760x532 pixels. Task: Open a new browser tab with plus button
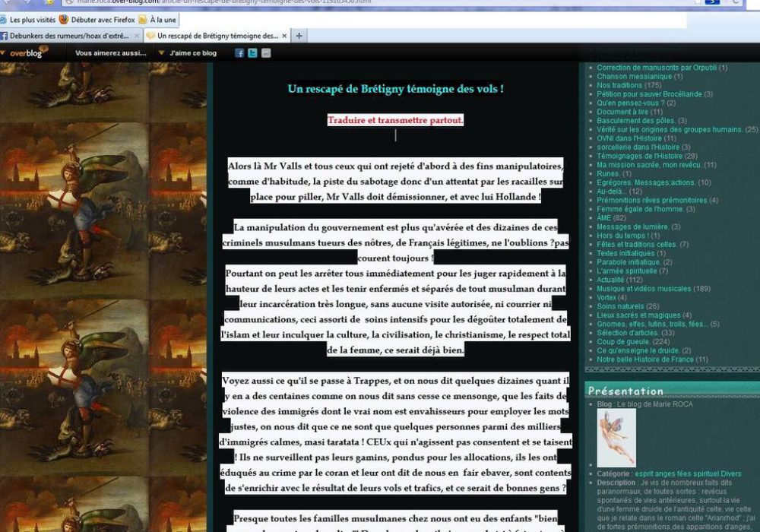(299, 36)
